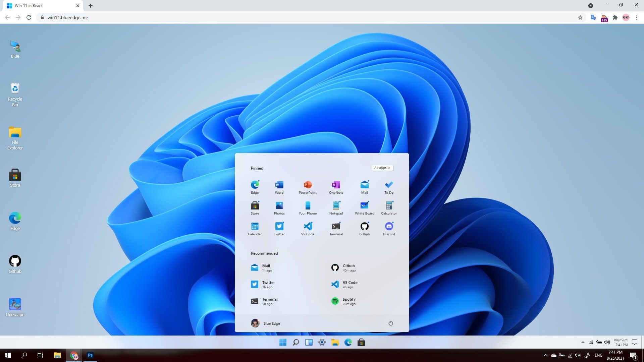Expand the All apps list
This screenshot has height=362, width=644.
(x=382, y=168)
